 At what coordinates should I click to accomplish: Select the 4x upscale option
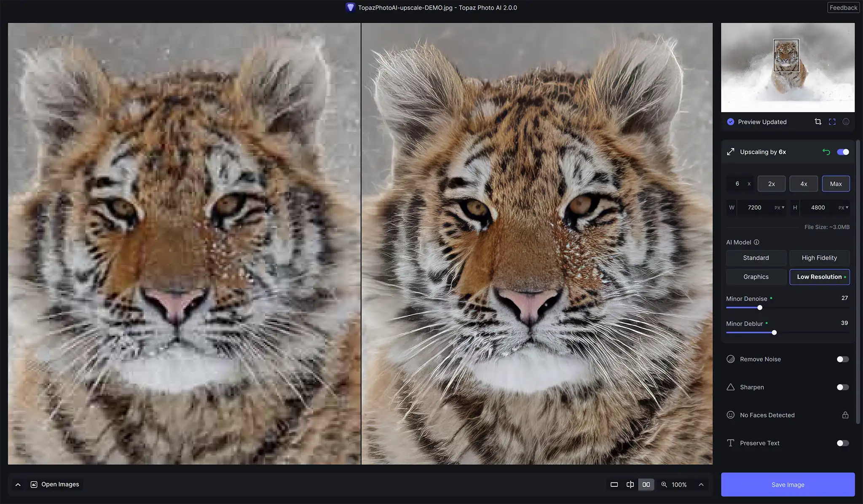pyautogui.click(x=804, y=184)
